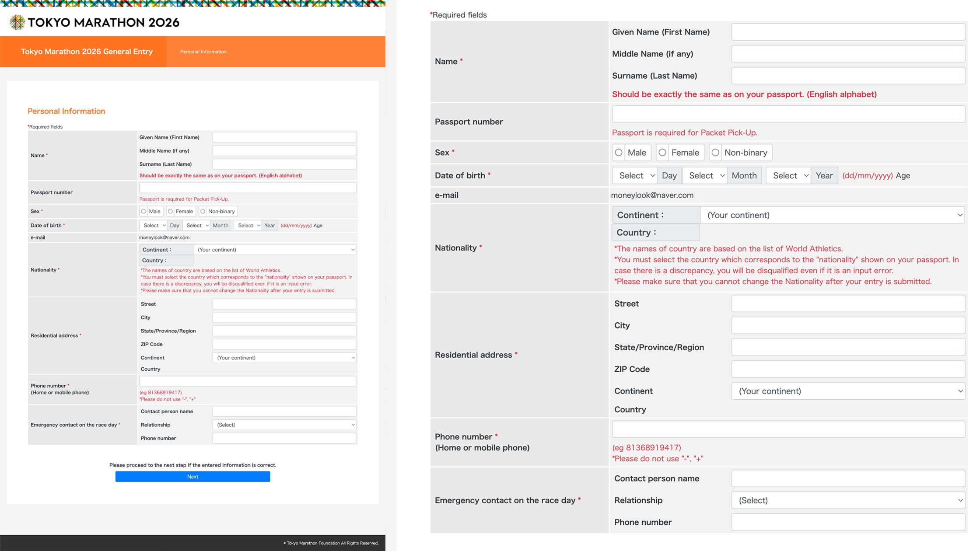Focus the Passport number field in enlarged form
This screenshot has height=551, width=980.
pyautogui.click(x=788, y=114)
